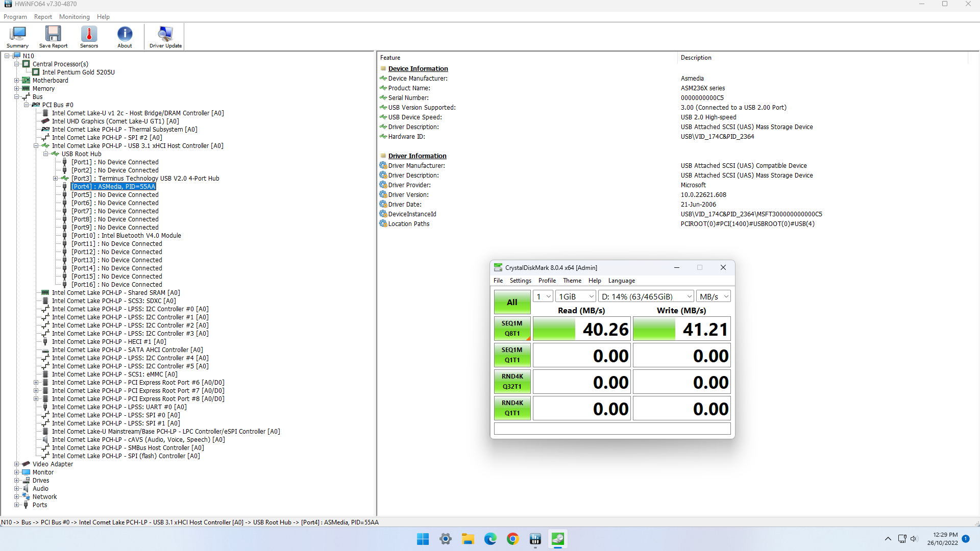
Task: Expand PCI Express Root Port #6 node
Action: pyautogui.click(x=36, y=383)
